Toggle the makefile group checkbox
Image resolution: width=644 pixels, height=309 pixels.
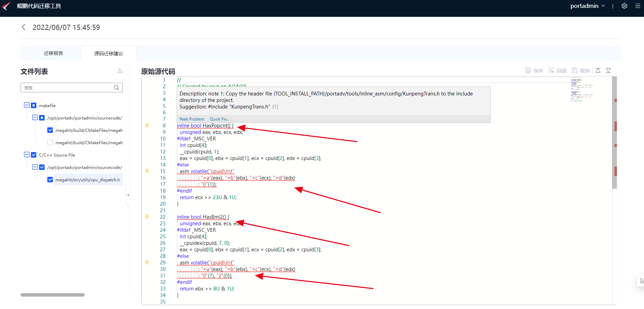(x=34, y=105)
